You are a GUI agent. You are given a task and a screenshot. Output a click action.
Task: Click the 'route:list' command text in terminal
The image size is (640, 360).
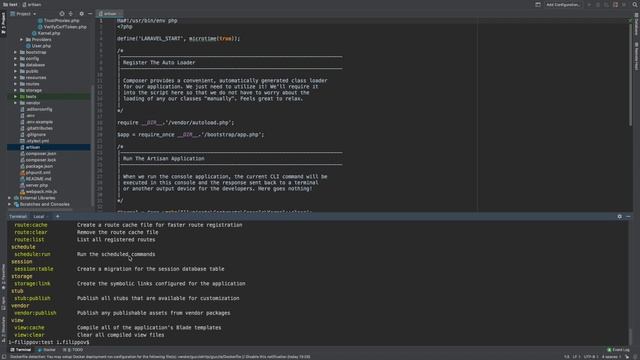(29, 239)
